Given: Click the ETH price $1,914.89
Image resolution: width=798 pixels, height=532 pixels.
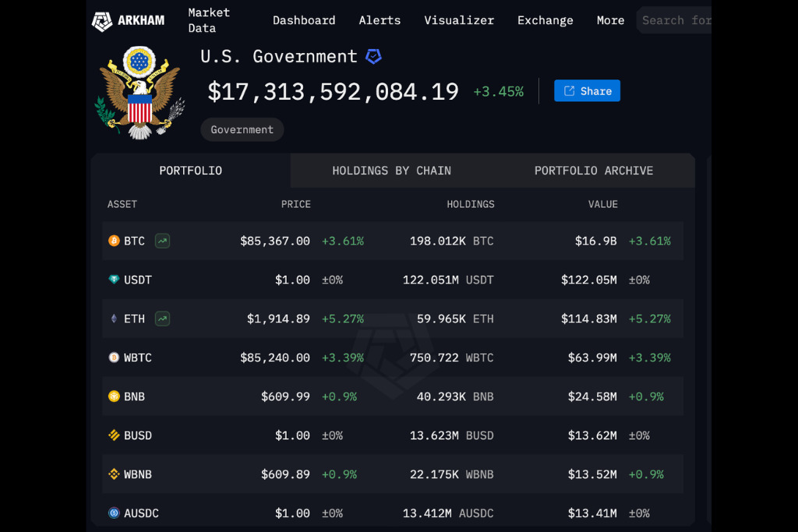Looking at the screenshot, I should tap(278, 319).
